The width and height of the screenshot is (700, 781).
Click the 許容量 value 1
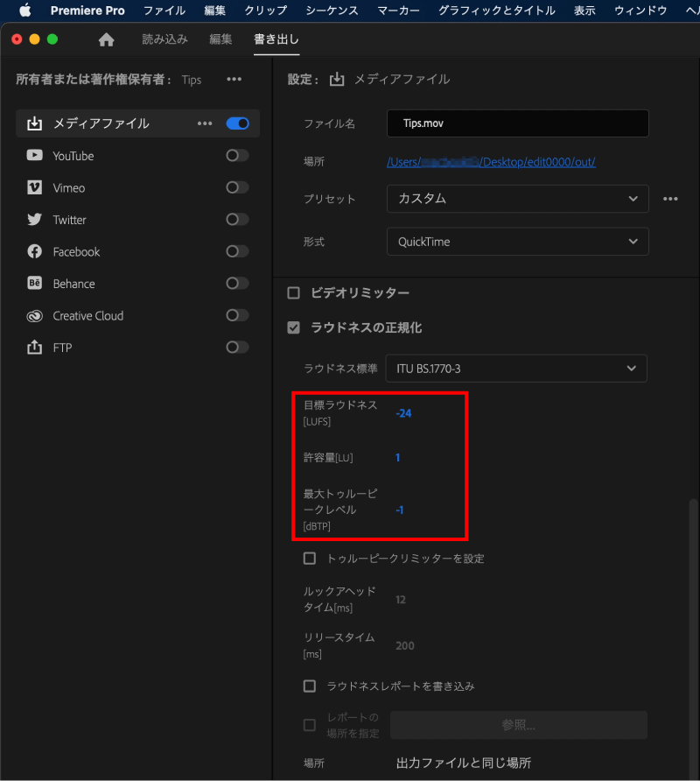[398, 458]
